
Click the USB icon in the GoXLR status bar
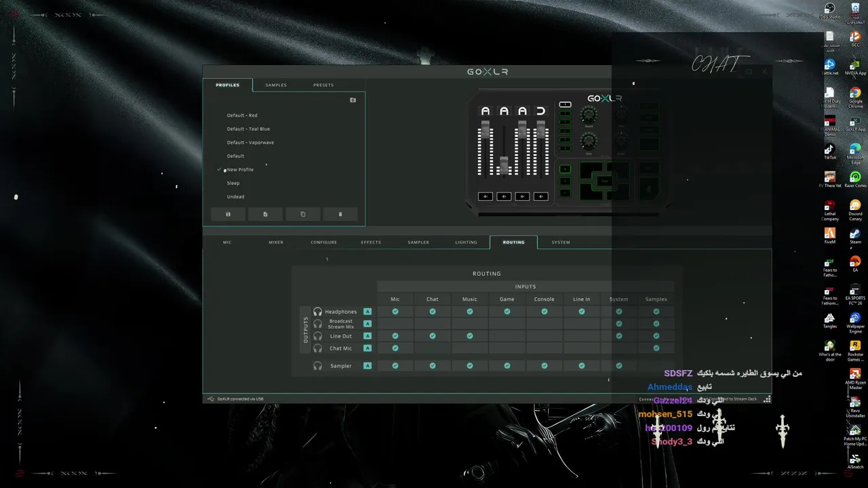[211, 399]
